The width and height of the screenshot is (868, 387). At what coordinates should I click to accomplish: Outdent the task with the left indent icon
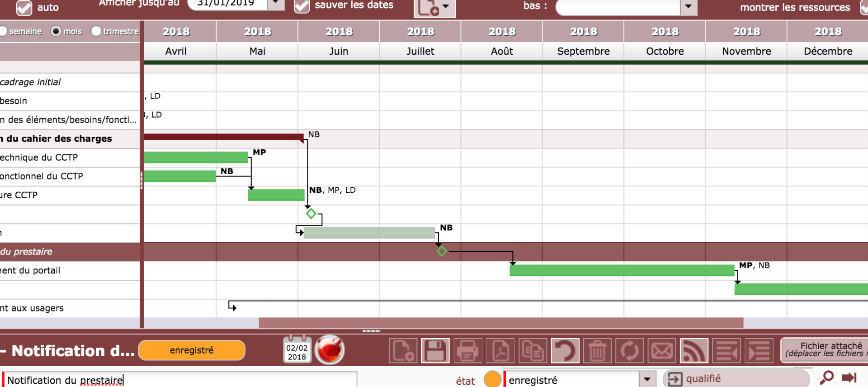tap(727, 351)
